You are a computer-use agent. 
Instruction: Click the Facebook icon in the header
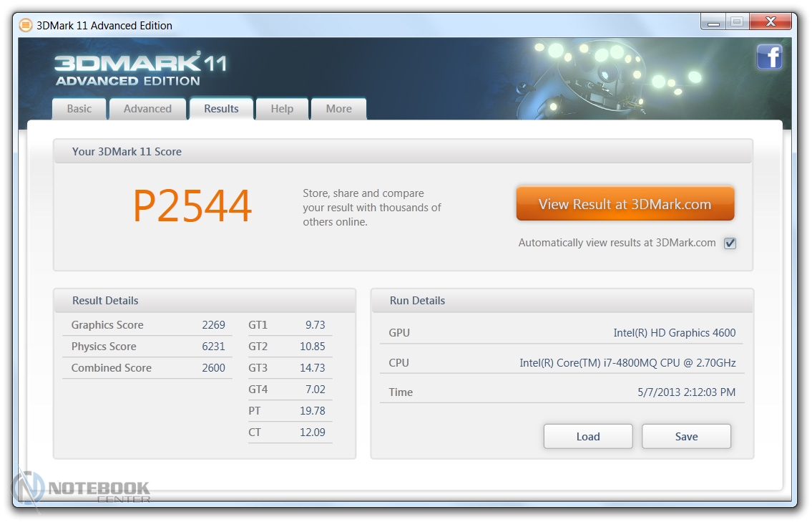coord(769,57)
